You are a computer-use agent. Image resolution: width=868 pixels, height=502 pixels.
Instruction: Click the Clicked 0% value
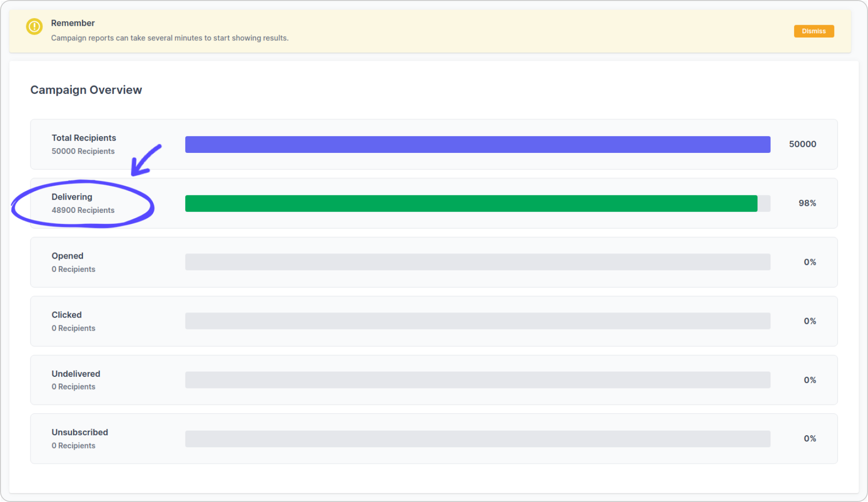coord(810,321)
